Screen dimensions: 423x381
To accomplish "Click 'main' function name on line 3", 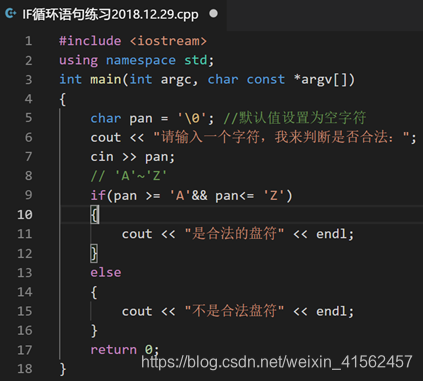I will 106,80.
